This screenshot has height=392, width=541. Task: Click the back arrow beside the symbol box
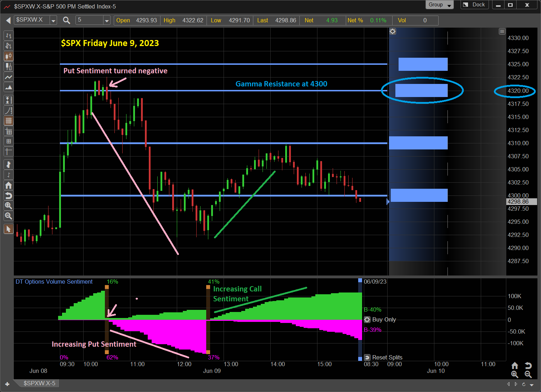(x=8, y=21)
